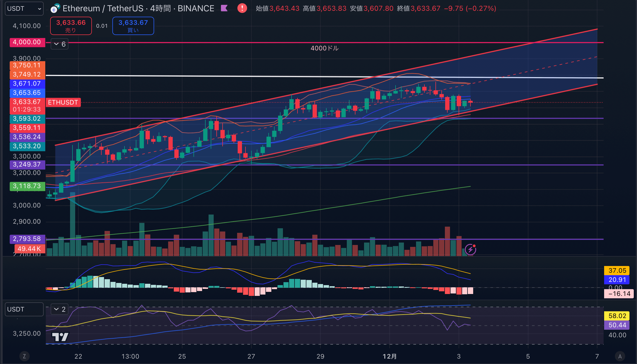Click the current price 3,633.67 label
Screen dimensions: 637x364
[x=27, y=102]
